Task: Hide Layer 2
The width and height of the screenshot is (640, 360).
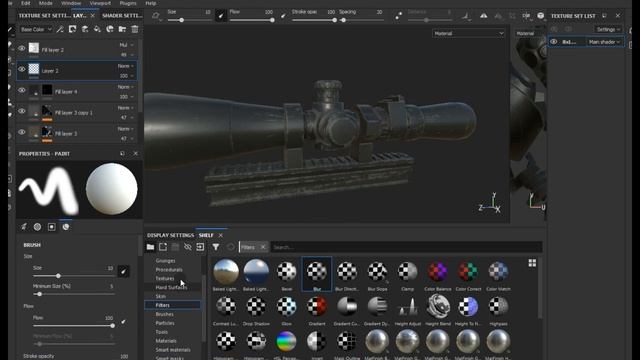Action: [x=22, y=69]
